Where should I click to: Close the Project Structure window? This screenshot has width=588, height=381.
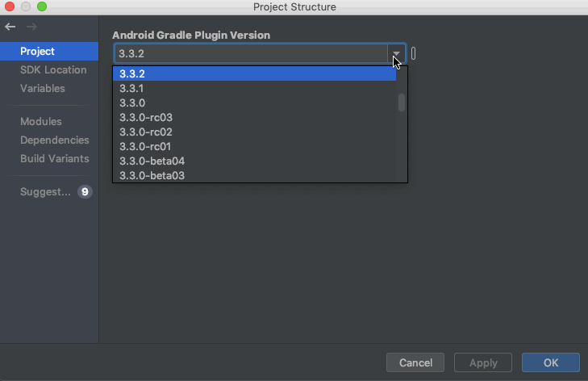[10, 6]
